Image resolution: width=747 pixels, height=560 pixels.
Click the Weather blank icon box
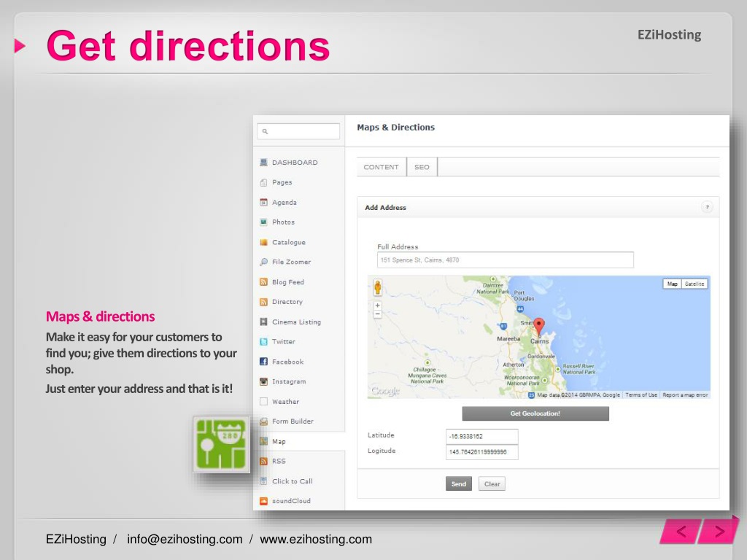point(263,402)
